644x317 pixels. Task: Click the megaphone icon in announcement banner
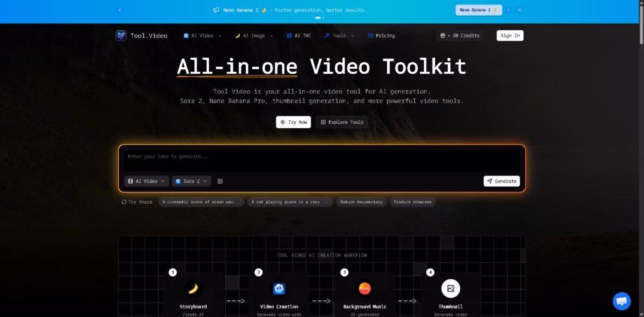coord(216,10)
